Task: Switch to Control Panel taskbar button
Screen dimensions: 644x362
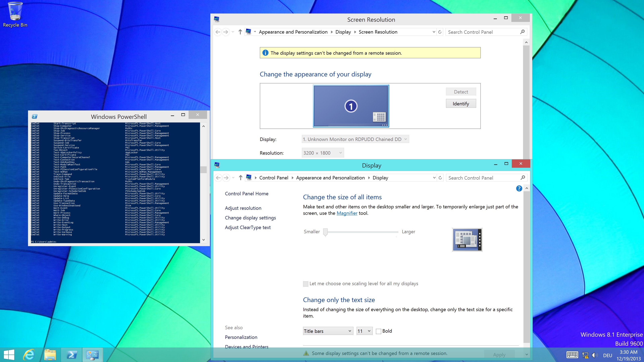Action: point(92,355)
